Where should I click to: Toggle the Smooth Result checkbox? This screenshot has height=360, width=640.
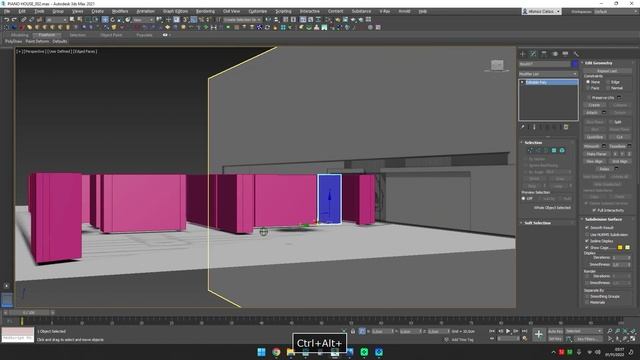(587, 228)
